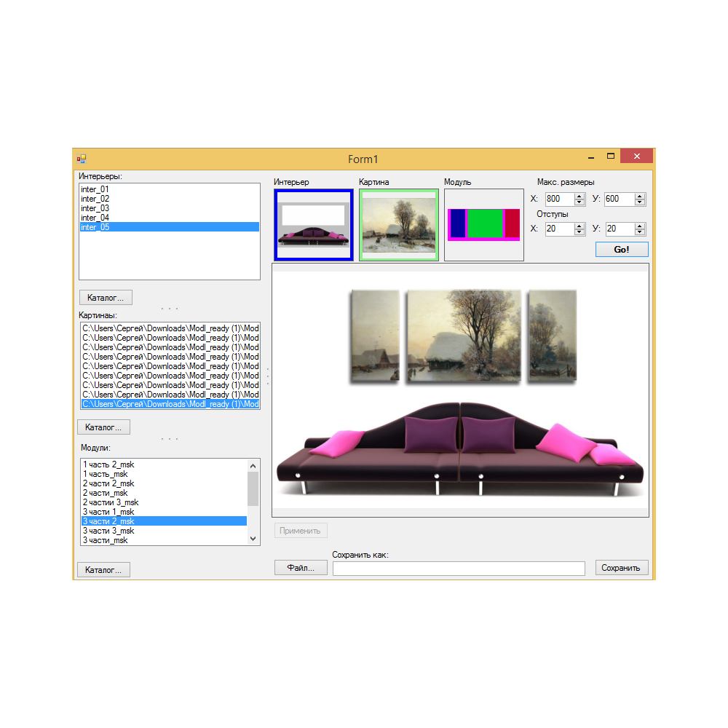Viewport: 728px width, 728px height.
Task: Click the Сохранить button
Action: click(x=621, y=568)
